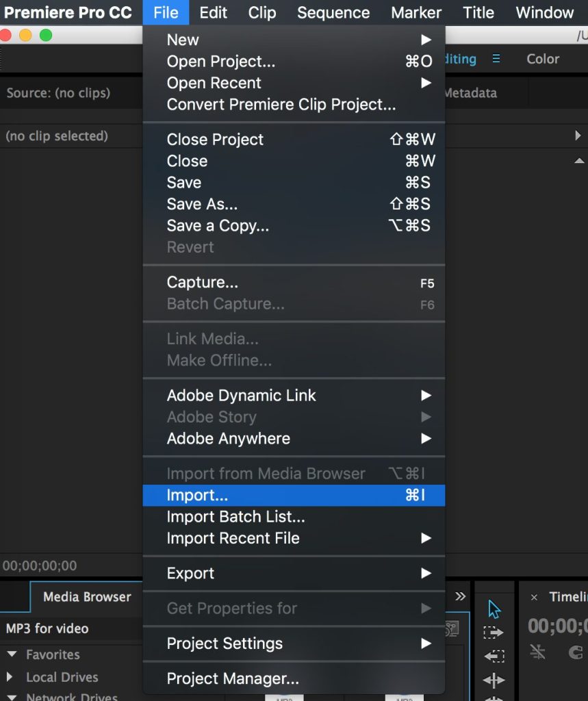Click the source timecode 00;00;00;00 field
Viewport: 588px width, 701px height.
(40, 566)
